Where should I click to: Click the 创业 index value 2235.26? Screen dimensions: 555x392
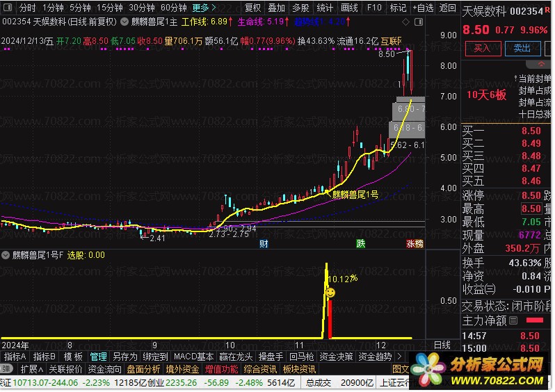(182, 383)
